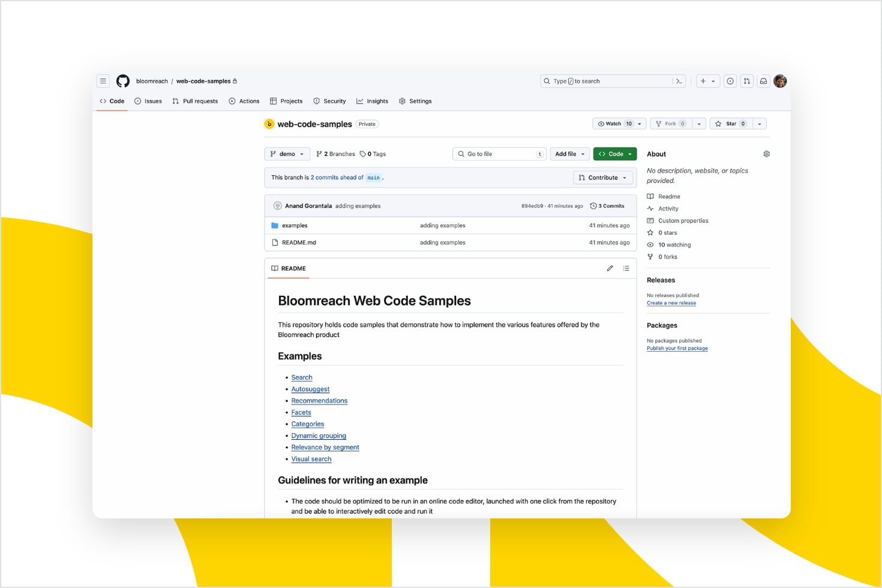
Task: Switch to the Actions tab
Action: (x=244, y=101)
